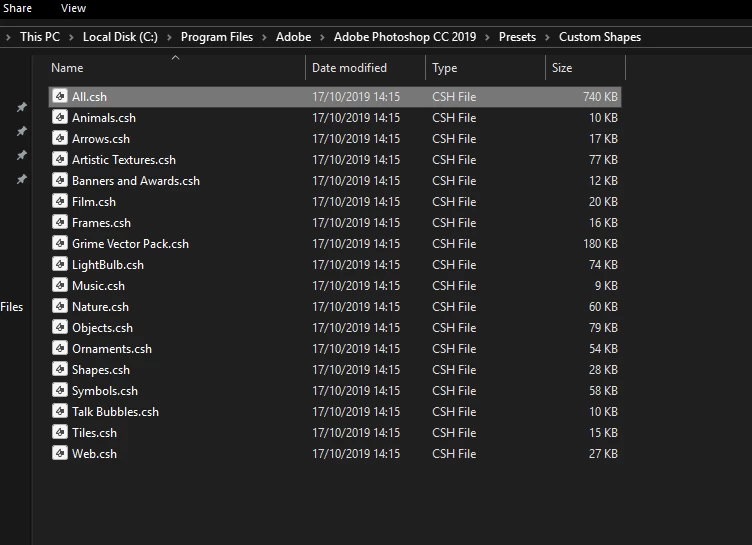Expand chevron after Adobe breadcrumb
This screenshot has width=752, height=545.
(x=322, y=37)
